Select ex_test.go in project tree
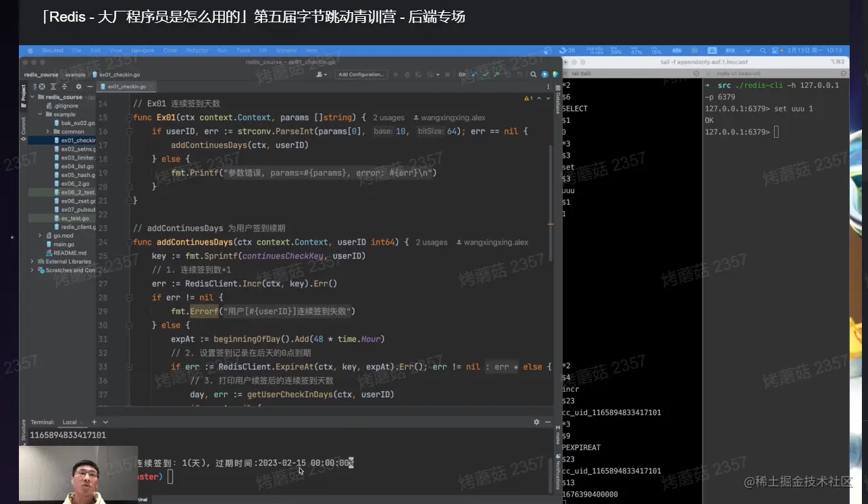Screen dimensions: 868x504 [72, 218]
